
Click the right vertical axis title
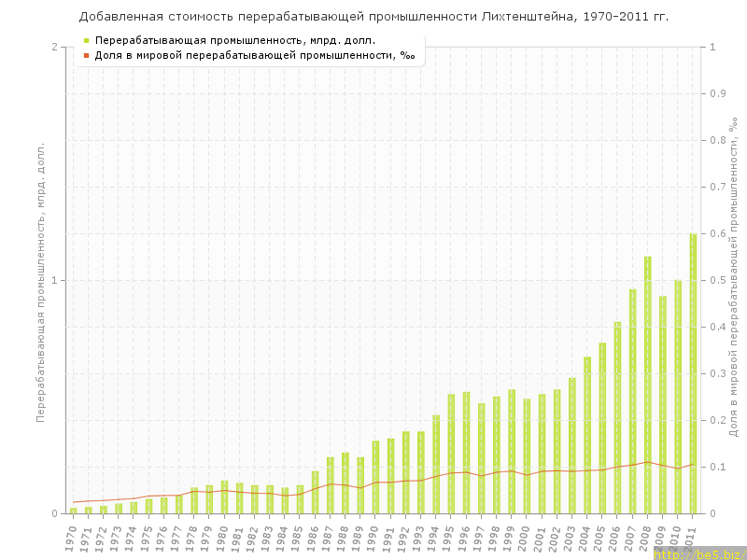(735, 280)
